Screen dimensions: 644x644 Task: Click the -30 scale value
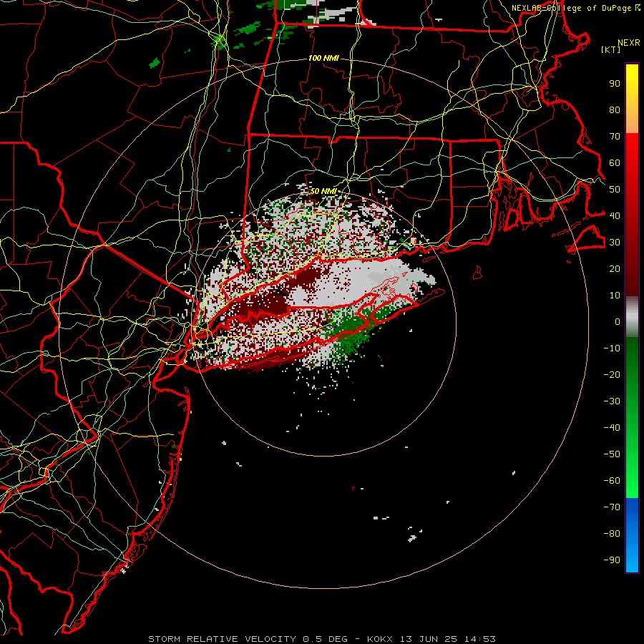pos(612,401)
